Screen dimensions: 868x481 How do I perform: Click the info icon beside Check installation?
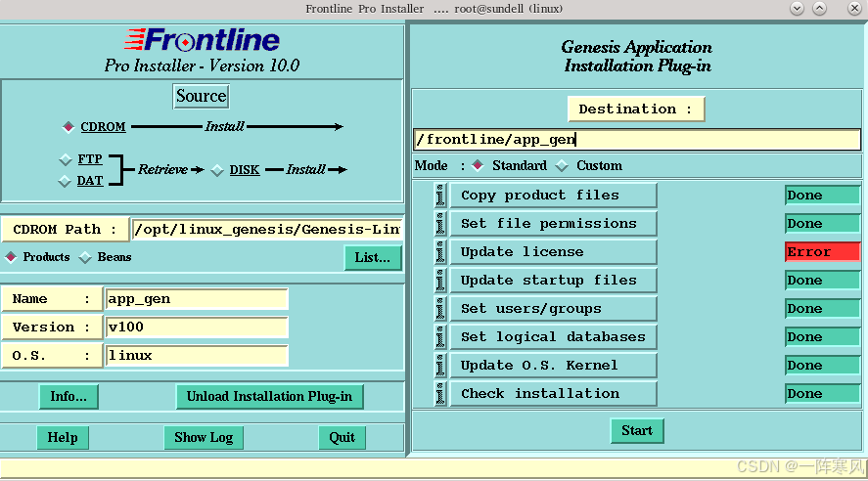tap(440, 394)
